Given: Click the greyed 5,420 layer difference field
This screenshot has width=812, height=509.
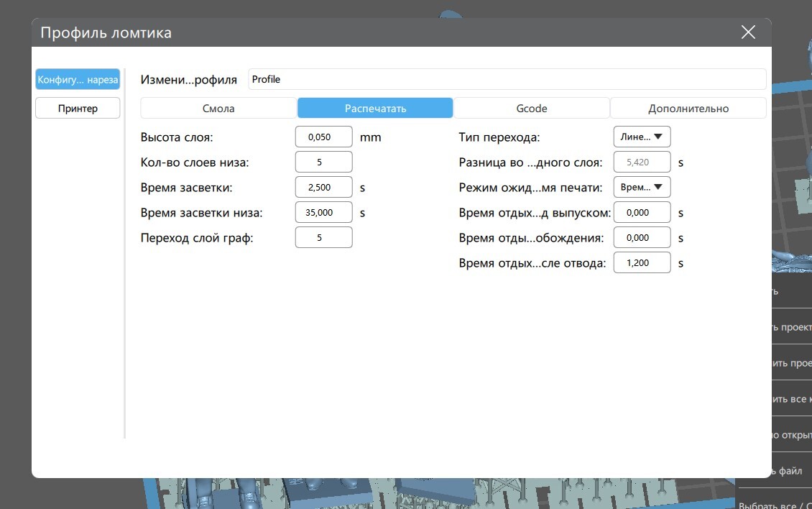Looking at the screenshot, I should [x=642, y=162].
